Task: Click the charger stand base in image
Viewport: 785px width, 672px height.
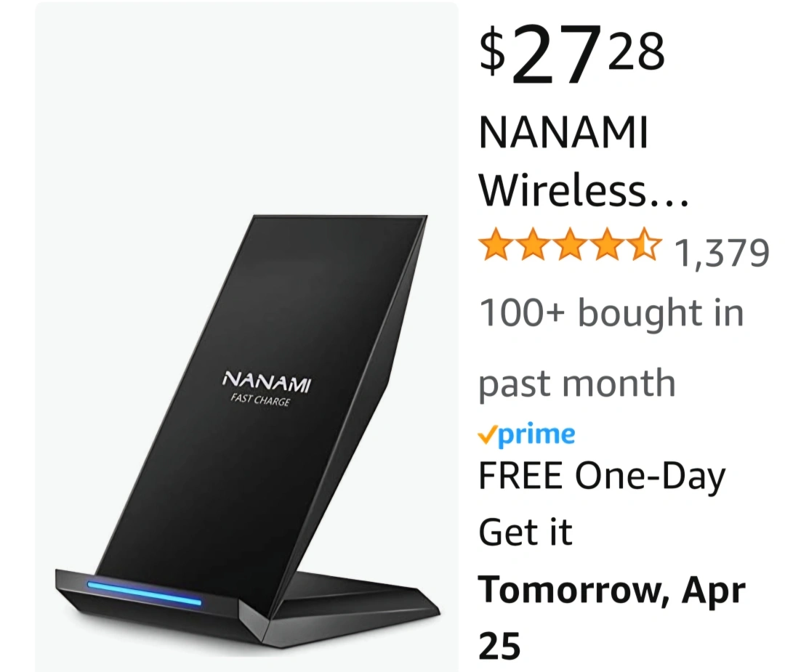Action: [x=248, y=605]
